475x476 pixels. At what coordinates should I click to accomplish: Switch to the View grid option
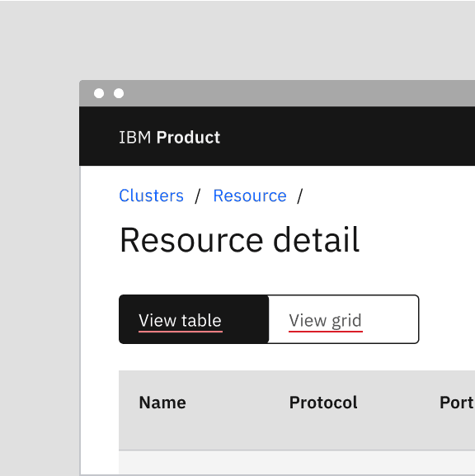pyautogui.click(x=344, y=319)
